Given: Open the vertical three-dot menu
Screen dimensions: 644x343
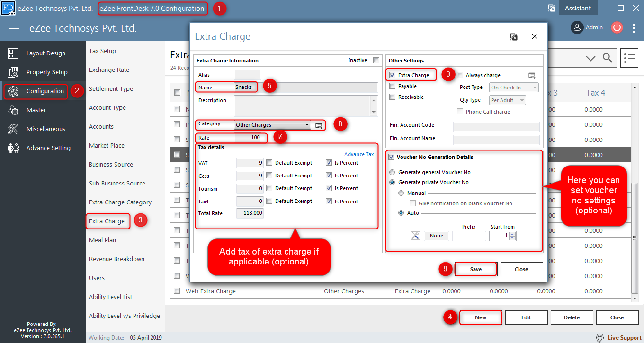Looking at the screenshot, I should pyautogui.click(x=635, y=28).
